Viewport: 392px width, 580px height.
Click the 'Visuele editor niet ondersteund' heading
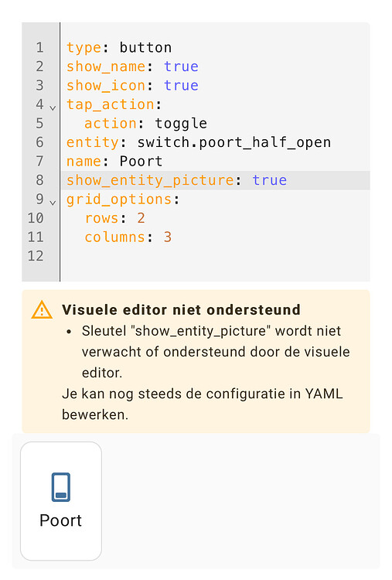click(x=181, y=309)
